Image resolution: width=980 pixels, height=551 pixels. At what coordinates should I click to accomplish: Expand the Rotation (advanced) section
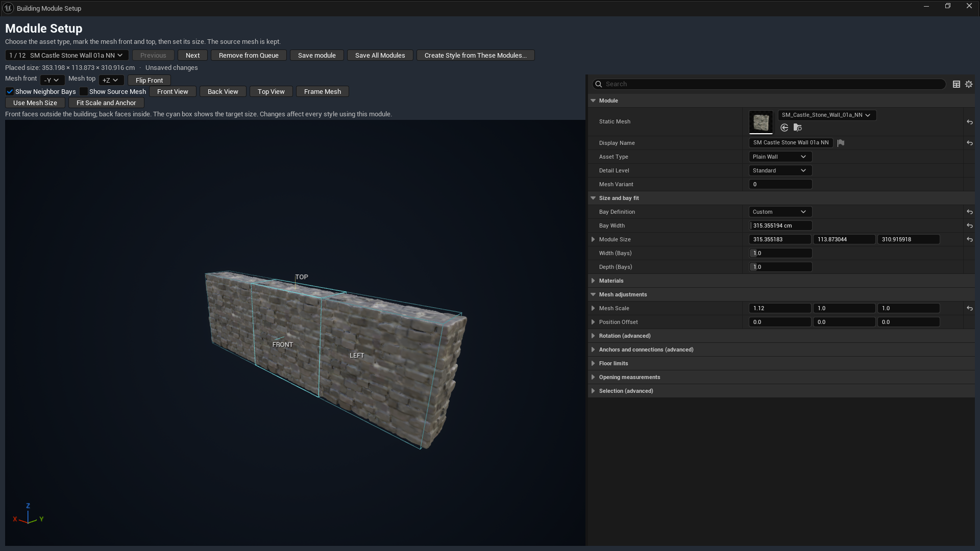(x=593, y=336)
